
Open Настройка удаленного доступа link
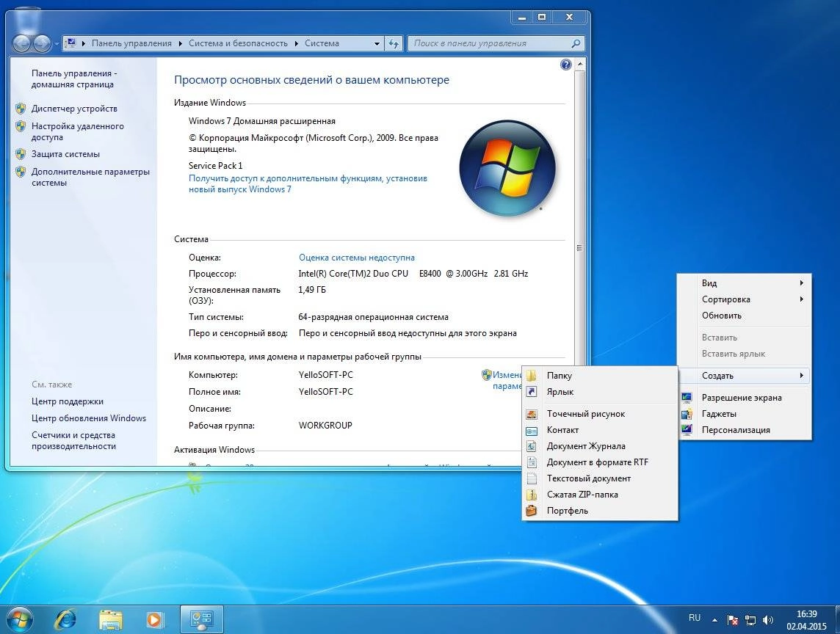(77, 132)
